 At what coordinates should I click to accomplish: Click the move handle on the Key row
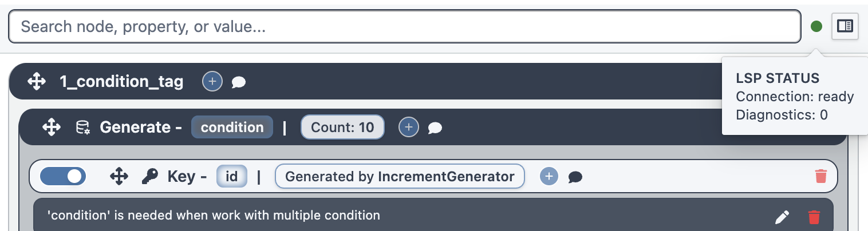[119, 177]
